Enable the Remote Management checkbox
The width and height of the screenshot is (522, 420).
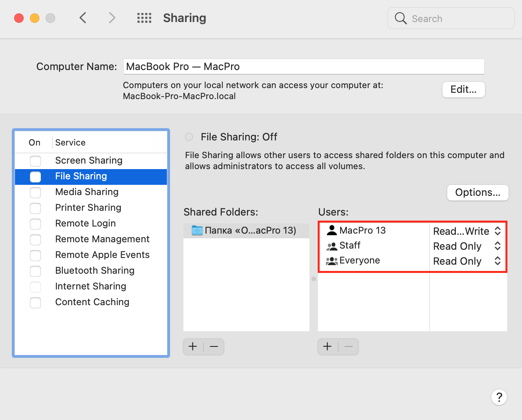tap(35, 239)
